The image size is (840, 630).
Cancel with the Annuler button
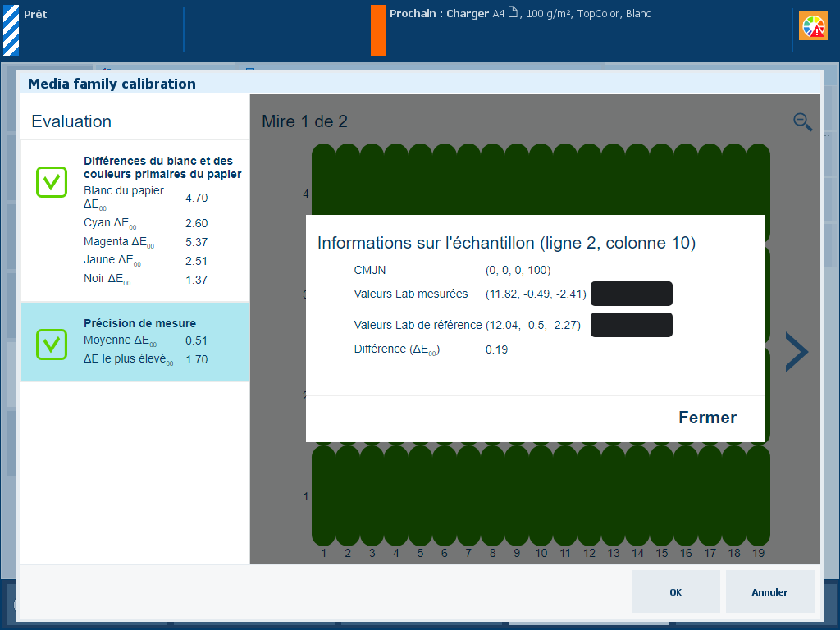coord(769,591)
